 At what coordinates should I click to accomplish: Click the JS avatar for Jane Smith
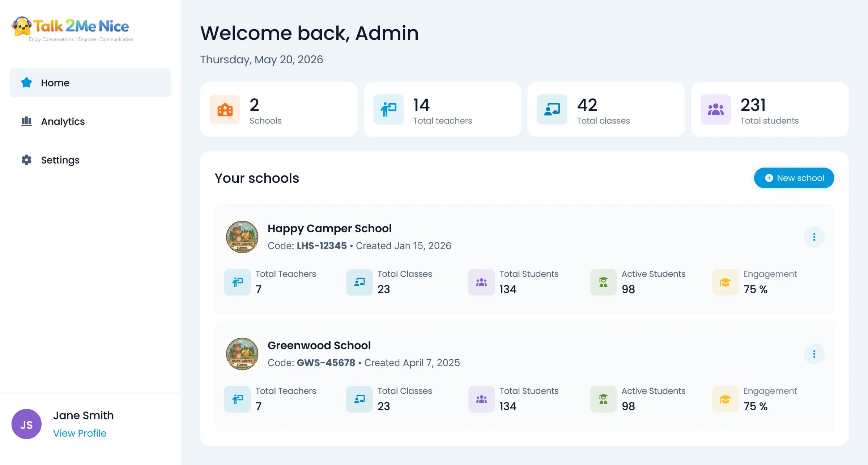click(26, 424)
